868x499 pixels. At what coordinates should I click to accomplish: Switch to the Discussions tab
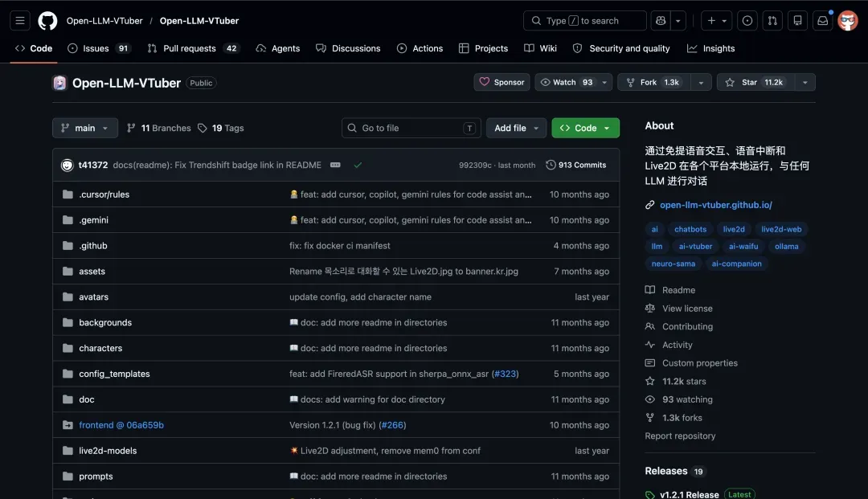pyautogui.click(x=348, y=49)
